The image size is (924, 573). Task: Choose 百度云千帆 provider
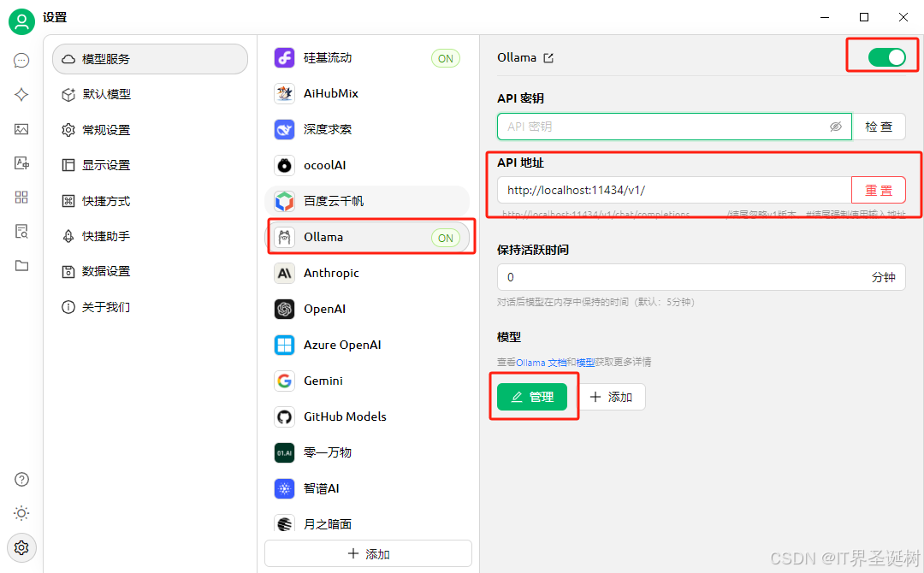[x=368, y=201]
